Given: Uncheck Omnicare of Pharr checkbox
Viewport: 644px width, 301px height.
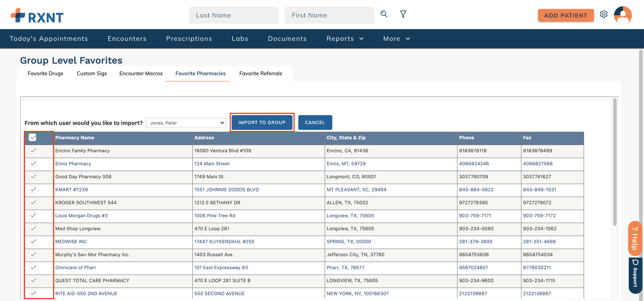Looking at the screenshot, I should point(32,268).
